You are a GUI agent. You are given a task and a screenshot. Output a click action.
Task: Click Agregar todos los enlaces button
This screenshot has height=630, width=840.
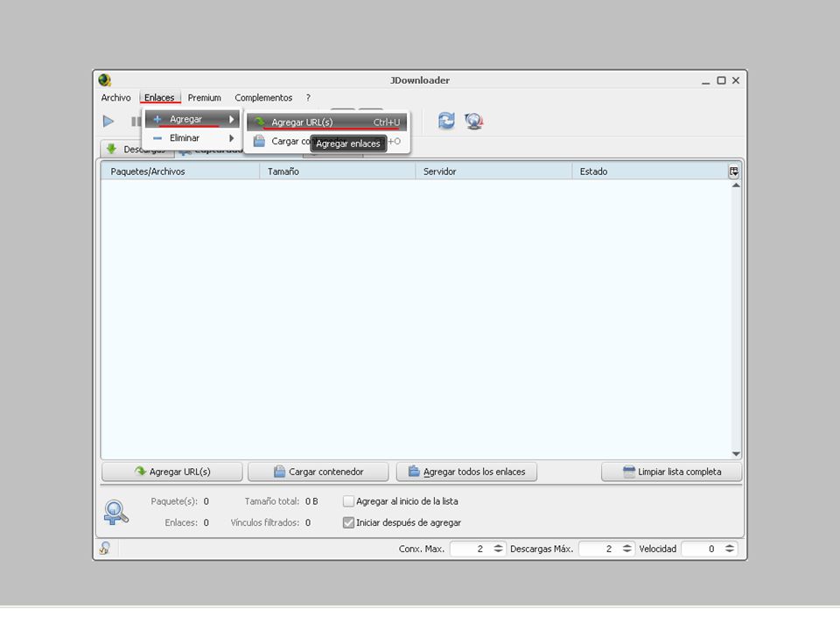(x=466, y=472)
